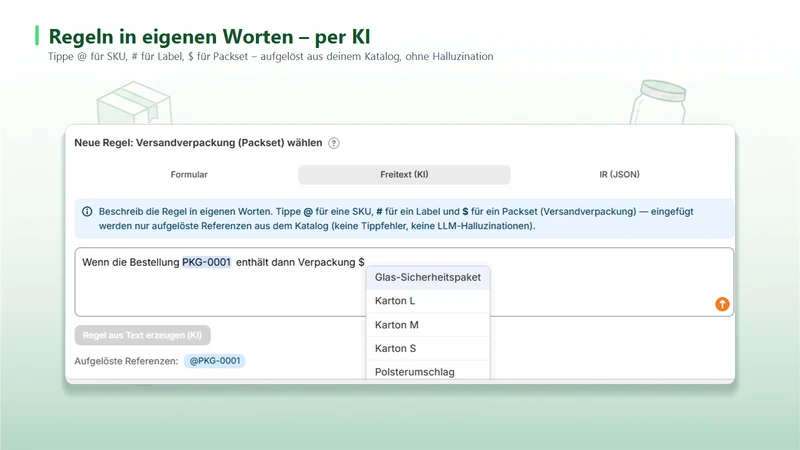800x450 pixels.
Task: Click the help question mark icon
Action: pos(334,143)
